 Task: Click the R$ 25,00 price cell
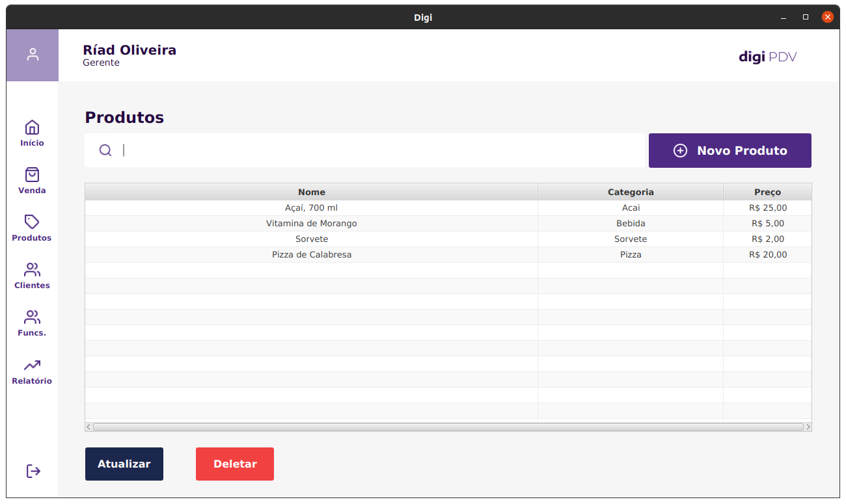[768, 208]
